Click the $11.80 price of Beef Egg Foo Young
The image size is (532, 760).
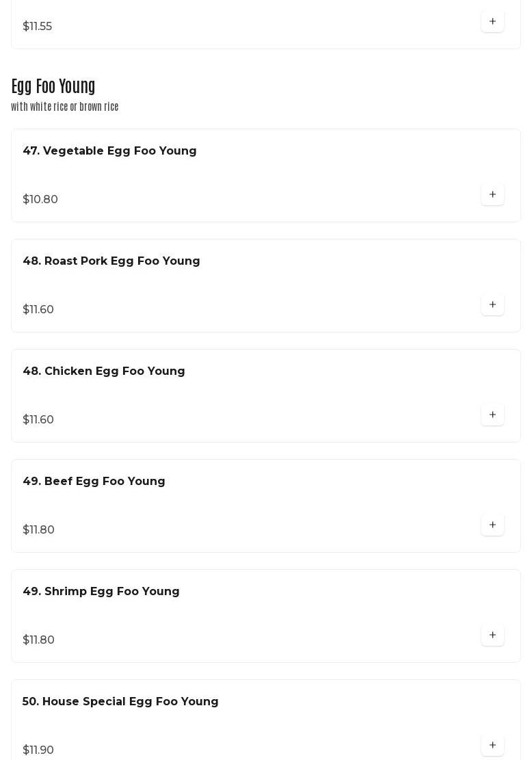pyautogui.click(x=38, y=530)
